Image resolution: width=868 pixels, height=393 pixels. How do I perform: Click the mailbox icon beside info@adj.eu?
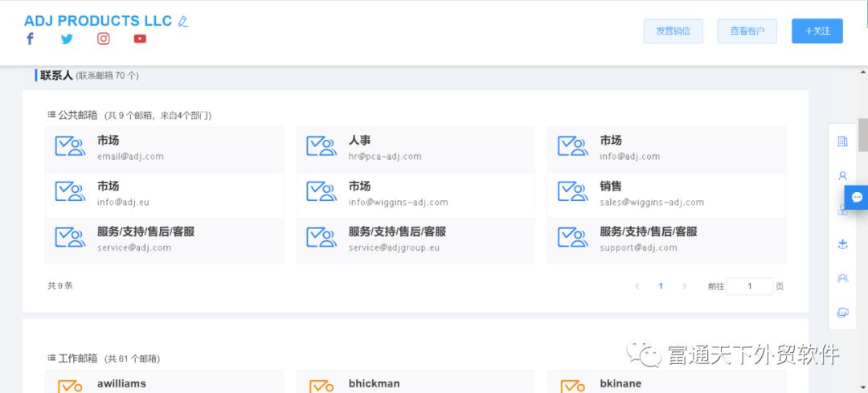point(70,192)
